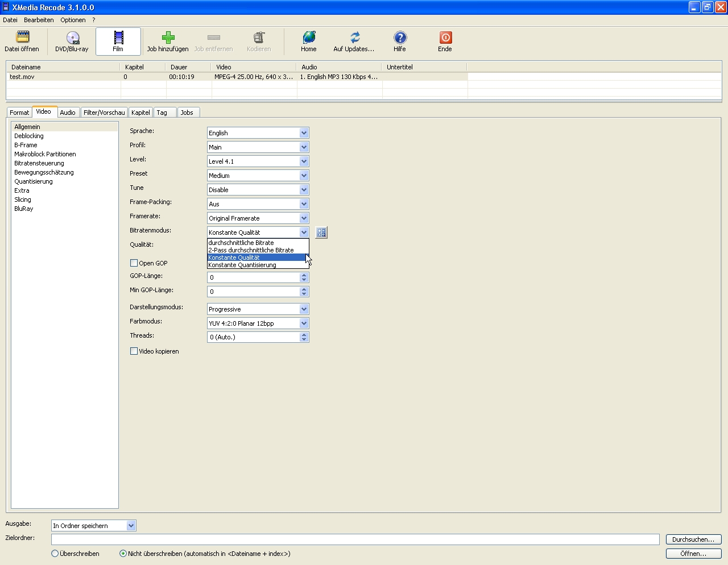Open the Farbmodus dropdown
The image size is (728, 565).
(258, 323)
